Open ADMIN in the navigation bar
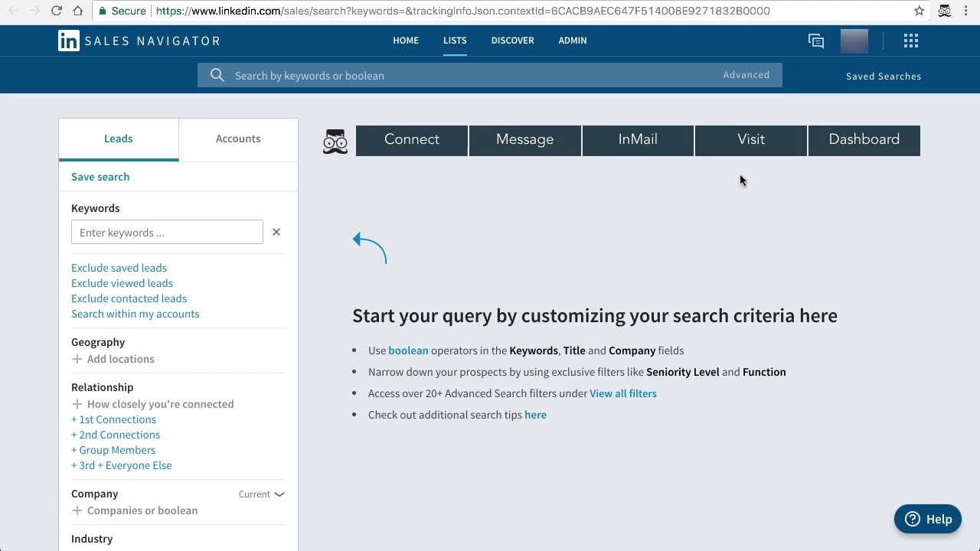Image resolution: width=980 pixels, height=551 pixels. click(573, 41)
